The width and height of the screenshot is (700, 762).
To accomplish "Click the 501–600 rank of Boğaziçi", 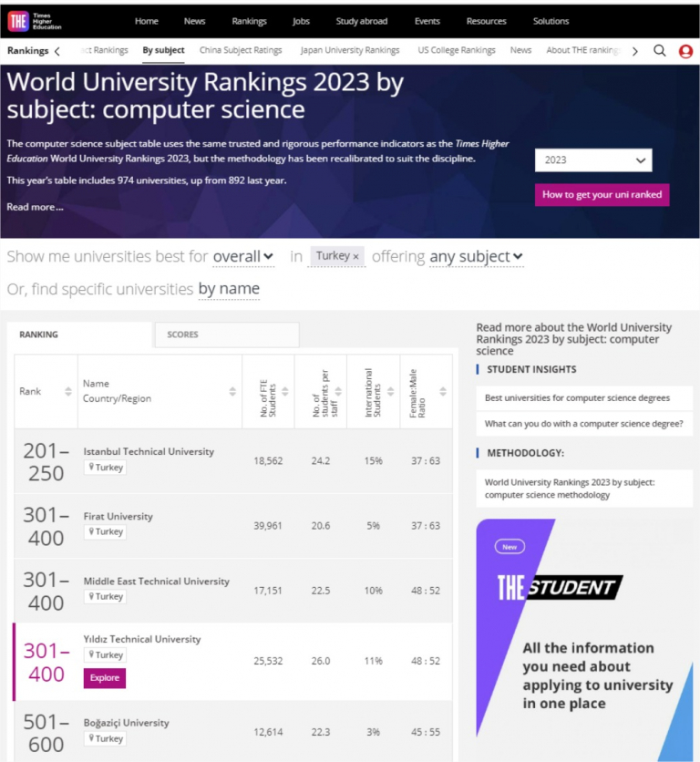I will click(46, 734).
